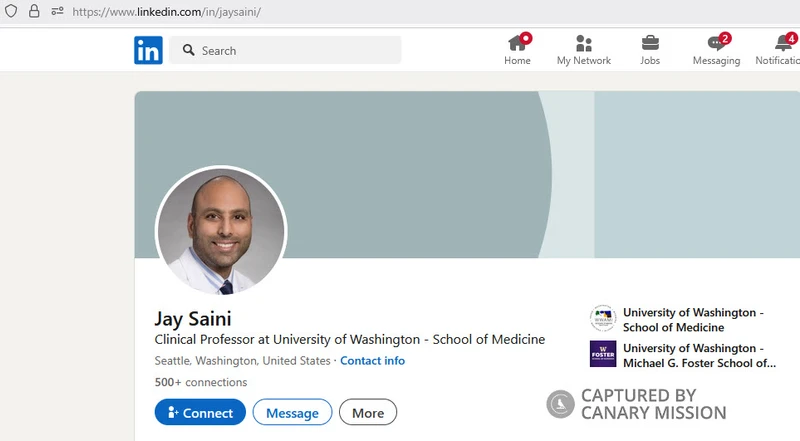Click the browser shield icon
The width and height of the screenshot is (800, 441).
coord(11,11)
